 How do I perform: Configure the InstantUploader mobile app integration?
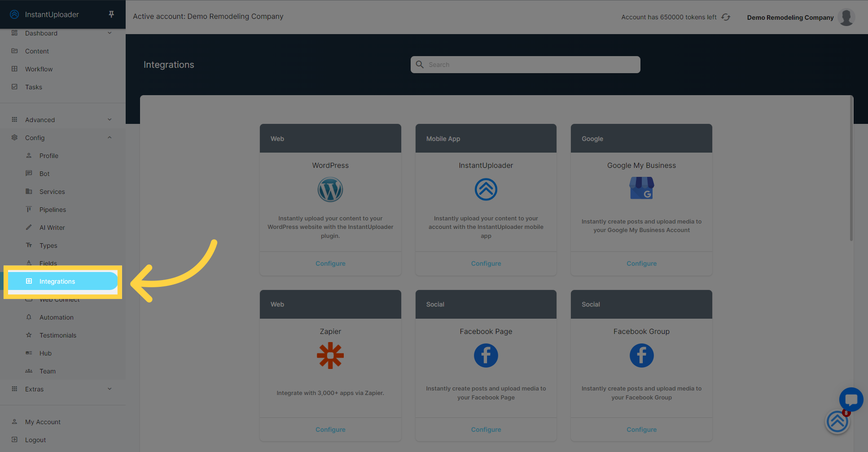pos(486,263)
